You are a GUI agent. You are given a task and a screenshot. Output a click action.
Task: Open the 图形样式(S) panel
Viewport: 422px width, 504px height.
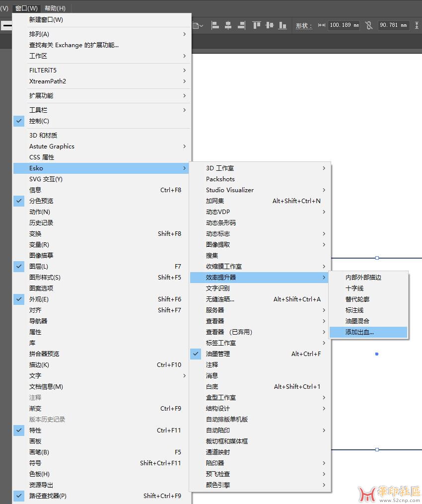pyautogui.click(x=102, y=278)
